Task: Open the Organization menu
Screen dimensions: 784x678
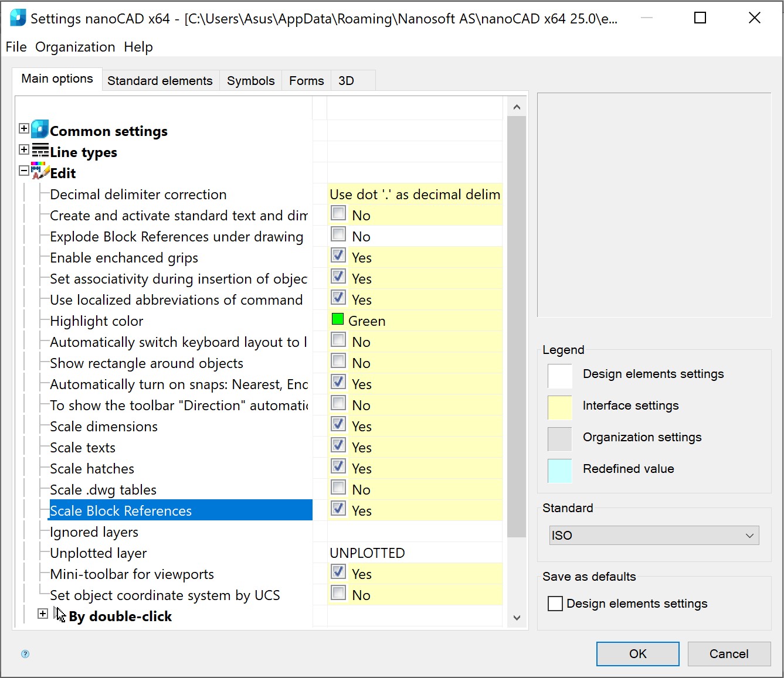Action: click(75, 47)
